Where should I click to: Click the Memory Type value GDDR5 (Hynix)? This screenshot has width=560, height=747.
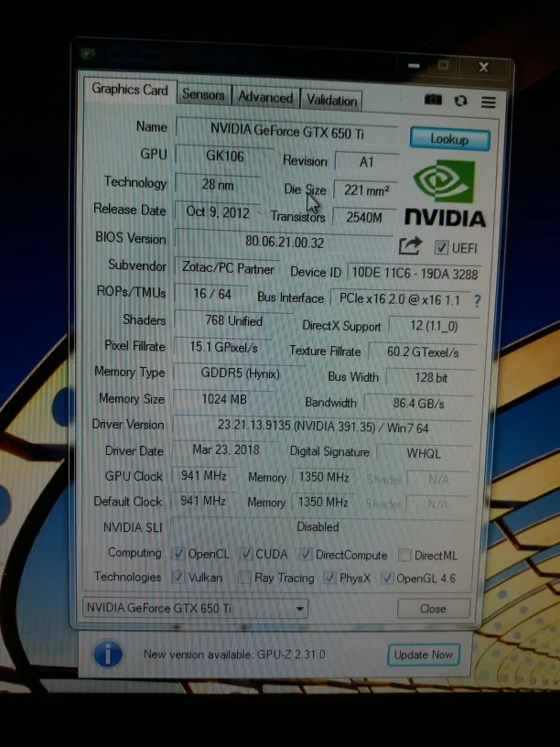coord(240,373)
